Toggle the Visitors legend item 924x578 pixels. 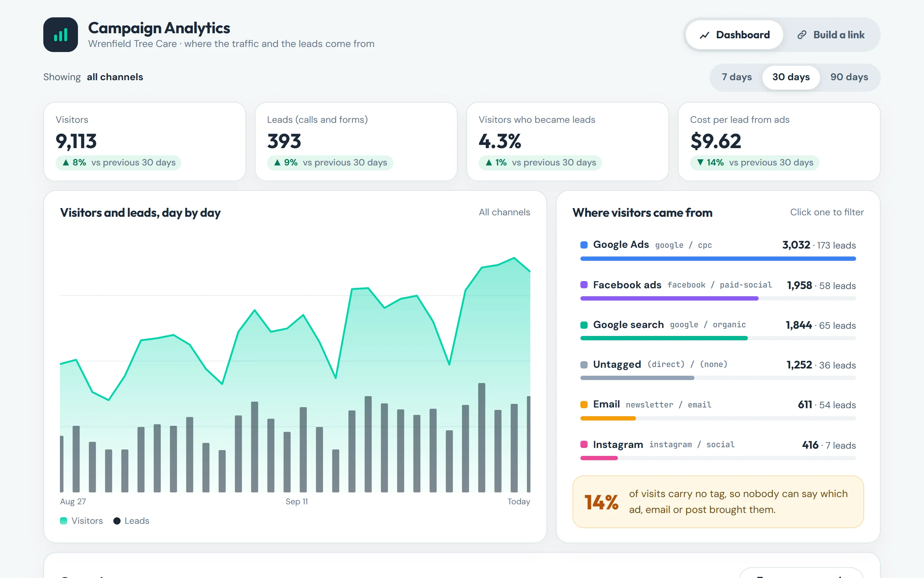[x=81, y=521]
